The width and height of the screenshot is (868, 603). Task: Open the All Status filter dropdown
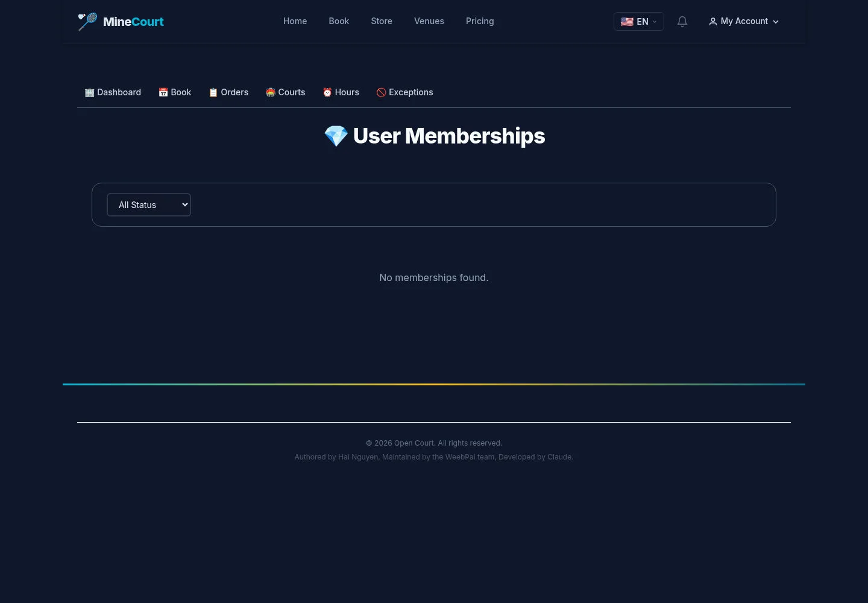click(x=149, y=205)
